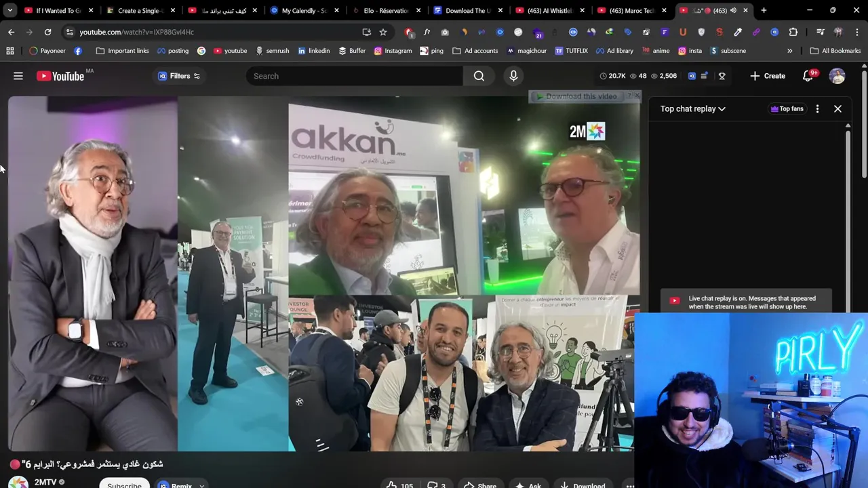This screenshot has height=488, width=868.
Task: Open Important links bookmark folder
Action: pos(123,51)
